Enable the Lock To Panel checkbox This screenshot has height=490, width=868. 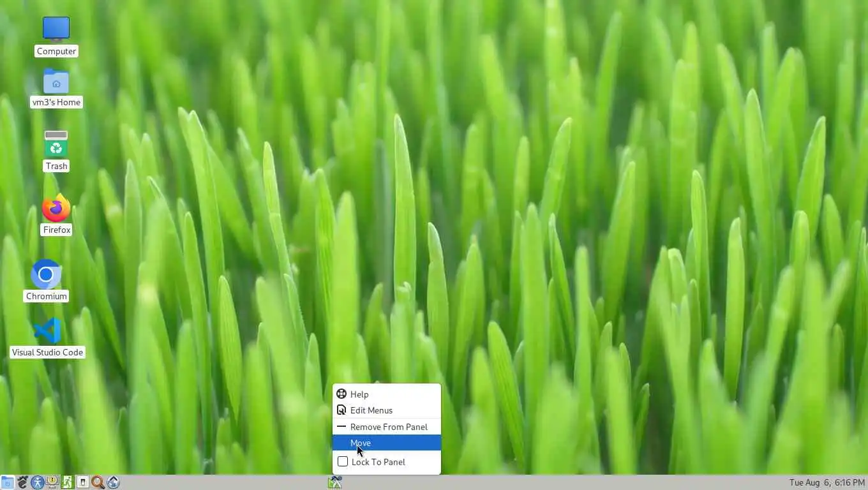pos(343,461)
